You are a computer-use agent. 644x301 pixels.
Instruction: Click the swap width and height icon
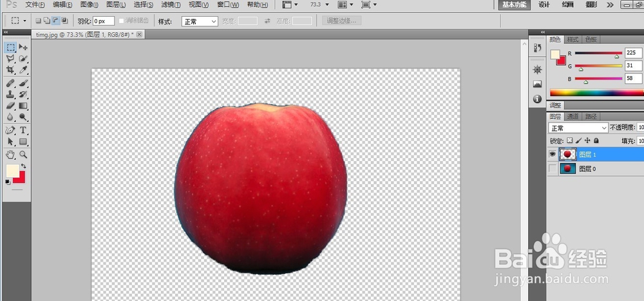[x=267, y=21]
